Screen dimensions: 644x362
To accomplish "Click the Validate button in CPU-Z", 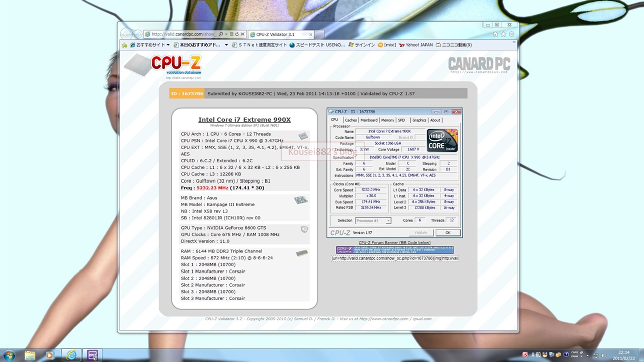I will (x=421, y=233).
